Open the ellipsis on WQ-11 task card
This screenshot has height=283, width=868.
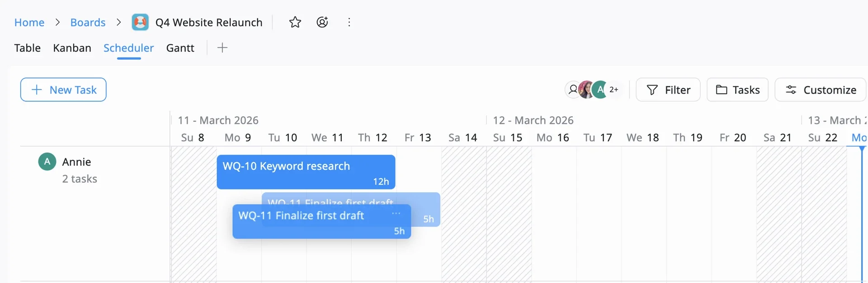click(396, 213)
